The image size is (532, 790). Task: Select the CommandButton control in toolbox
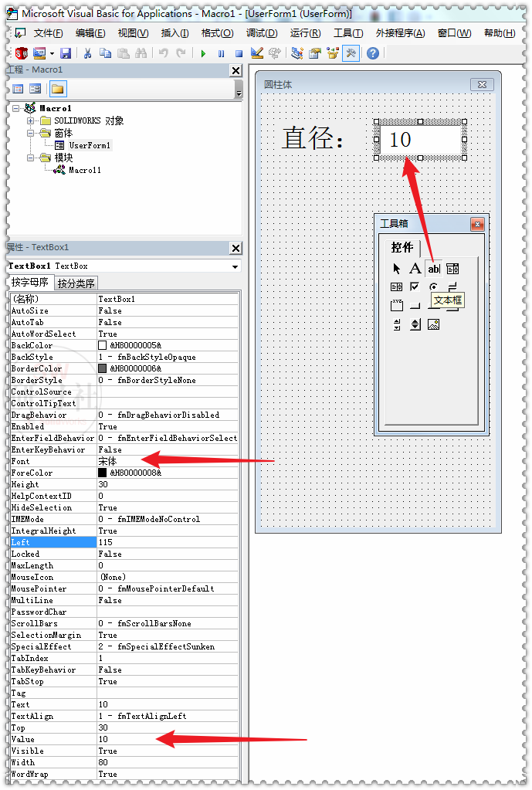(415, 305)
